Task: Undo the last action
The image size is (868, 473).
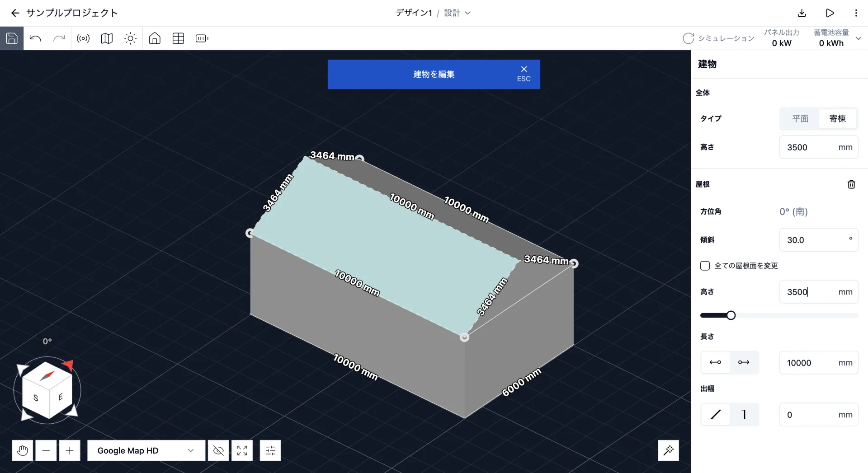Action: click(x=35, y=38)
